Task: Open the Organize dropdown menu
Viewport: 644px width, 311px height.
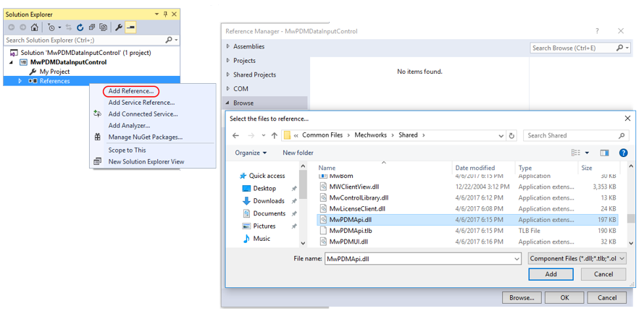Action: pos(251,153)
